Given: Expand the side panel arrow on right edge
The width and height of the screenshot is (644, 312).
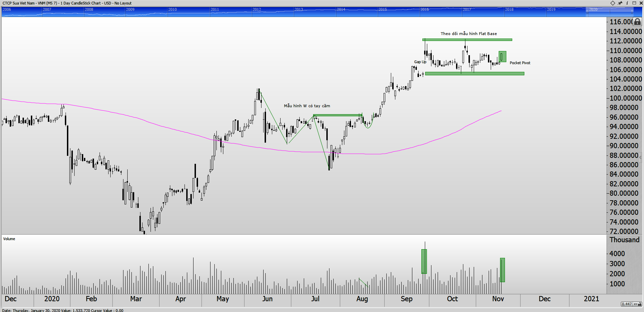Looking at the screenshot, I should pos(640,157).
